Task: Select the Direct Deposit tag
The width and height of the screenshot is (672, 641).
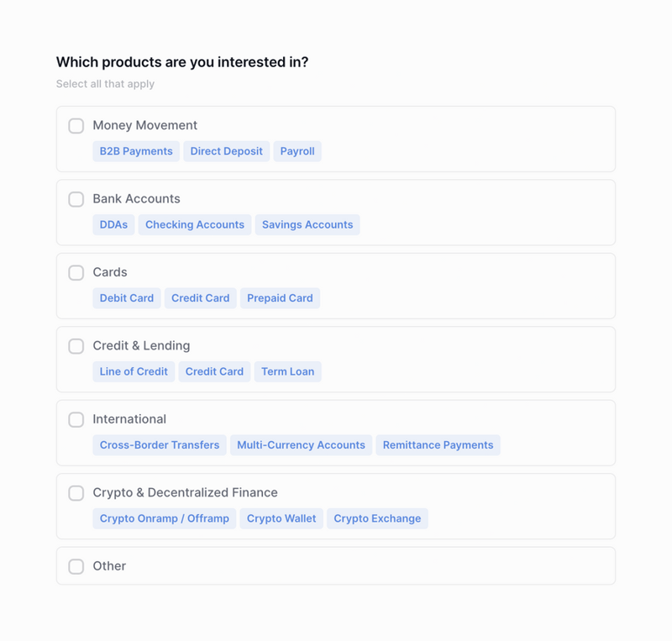Action: (x=226, y=151)
